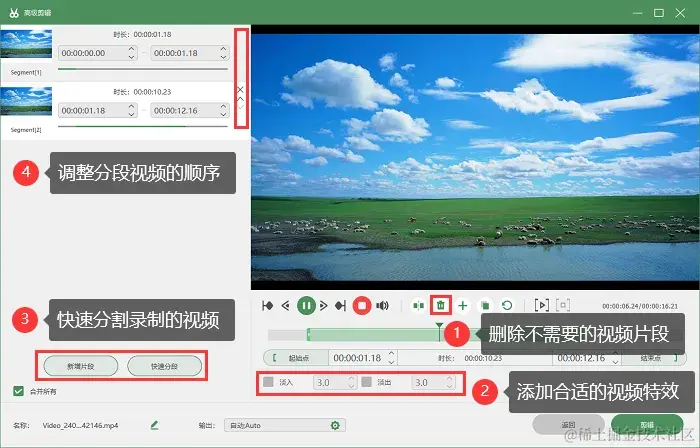Jump to the segment end point
The height and width of the screenshot is (448, 700).
point(341,306)
